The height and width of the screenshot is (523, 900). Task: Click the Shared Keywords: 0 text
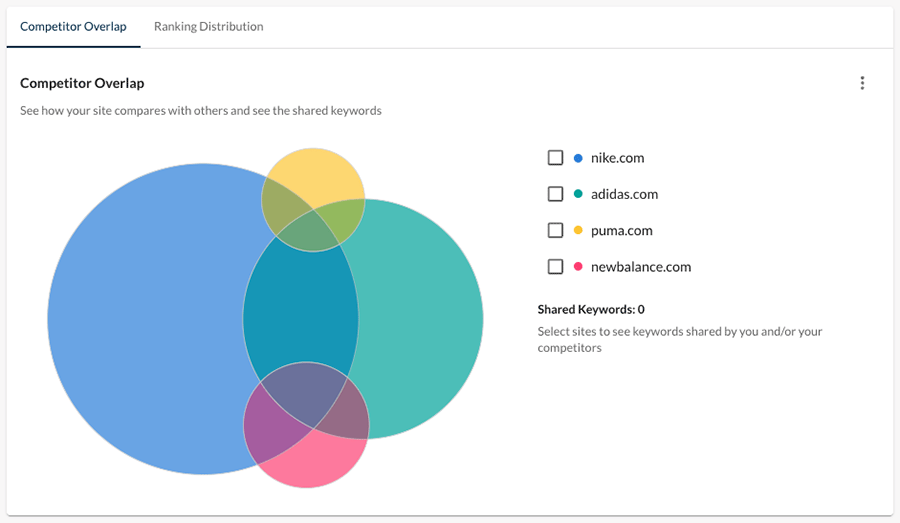point(591,309)
